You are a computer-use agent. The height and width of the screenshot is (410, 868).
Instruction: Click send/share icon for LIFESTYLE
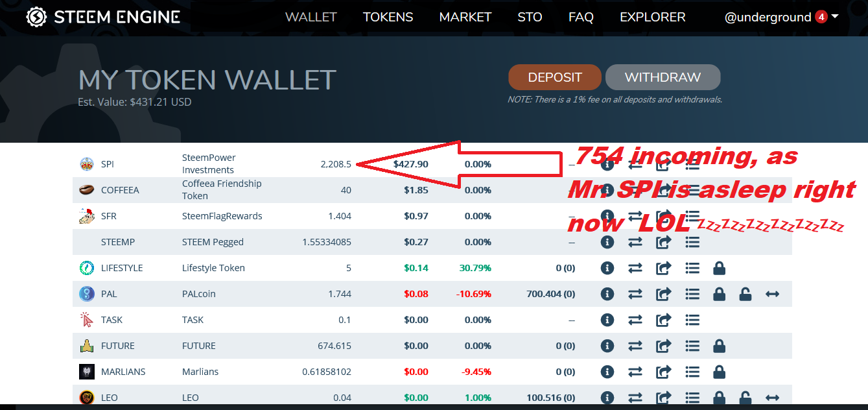[664, 268]
